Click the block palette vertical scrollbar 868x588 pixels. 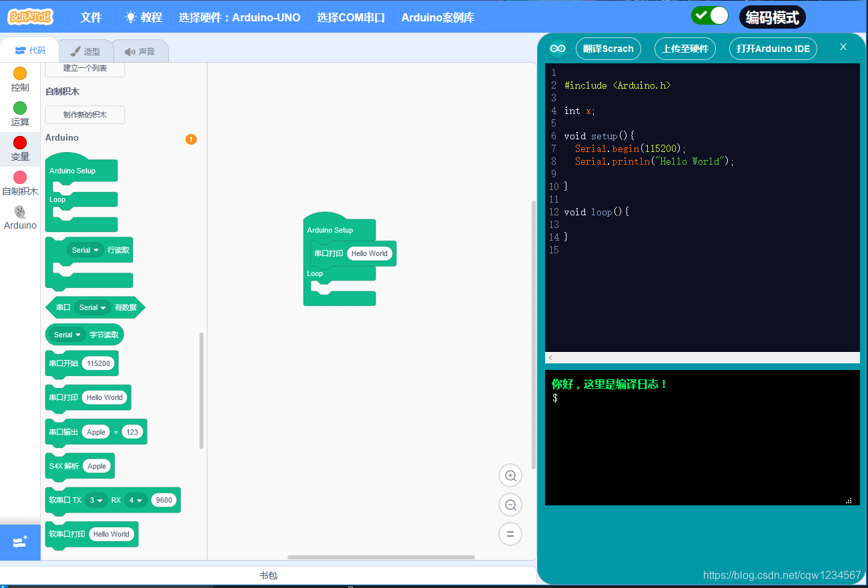click(x=201, y=390)
